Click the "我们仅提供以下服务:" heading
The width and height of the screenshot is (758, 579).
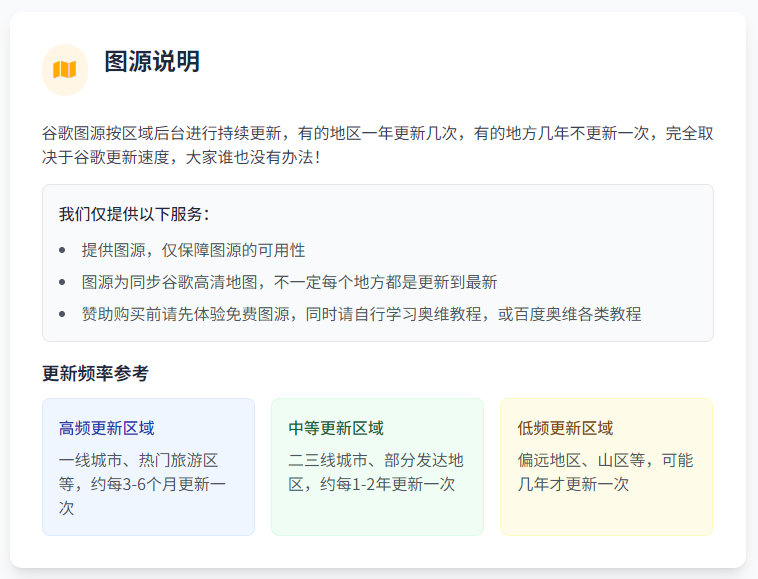[134, 214]
